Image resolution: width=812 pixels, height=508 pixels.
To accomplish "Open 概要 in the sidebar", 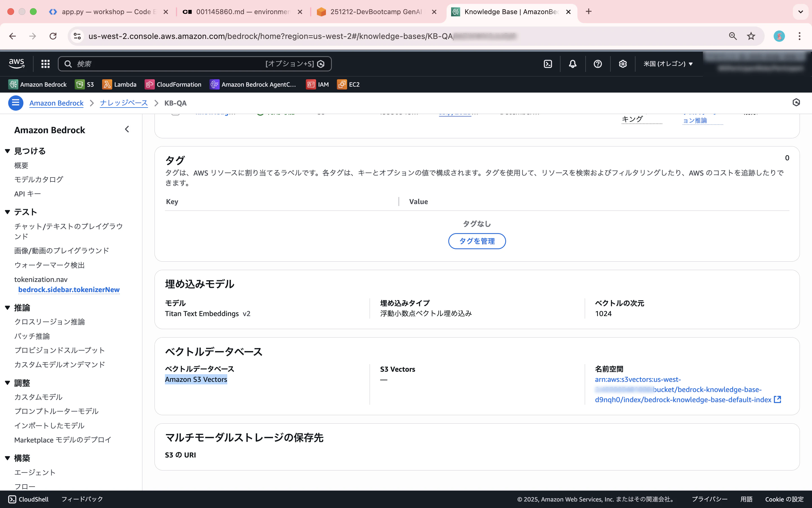I will click(x=21, y=165).
